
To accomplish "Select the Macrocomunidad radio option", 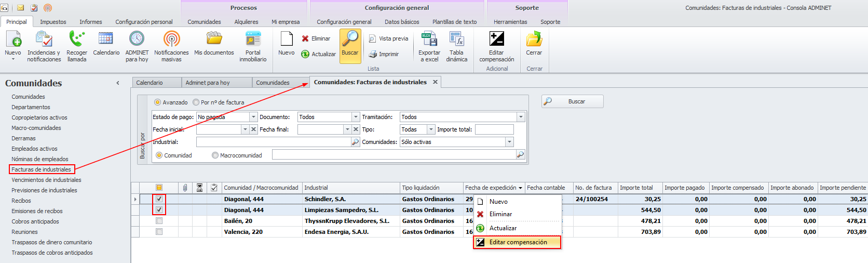I will pyautogui.click(x=215, y=155).
